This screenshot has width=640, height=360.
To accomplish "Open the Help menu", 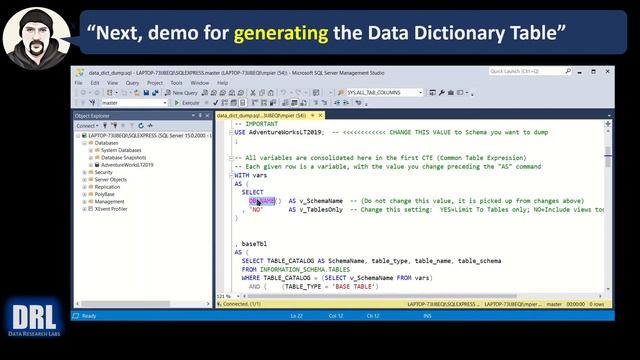I will pyautogui.click(x=222, y=82).
